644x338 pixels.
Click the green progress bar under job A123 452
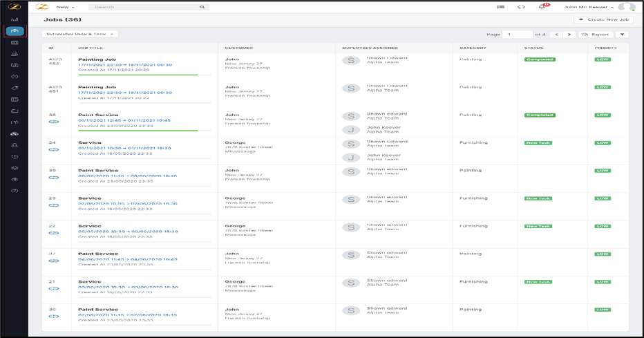point(137,74)
